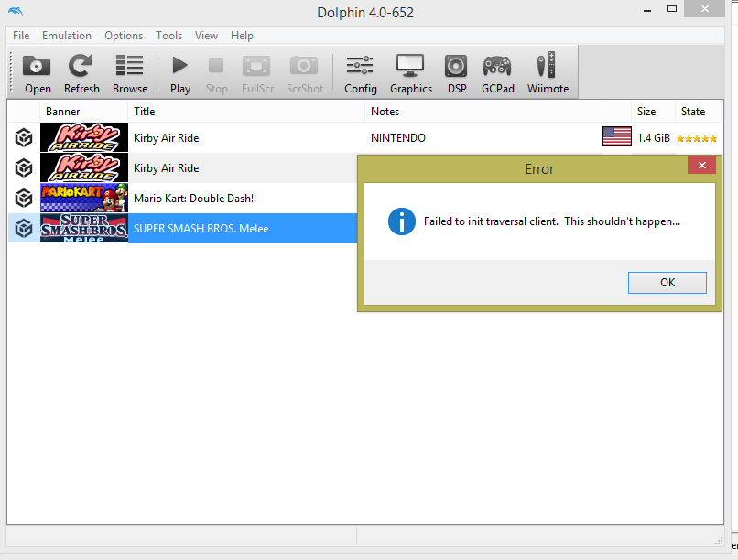Open the Help menu

pyautogui.click(x=242, y=36)
